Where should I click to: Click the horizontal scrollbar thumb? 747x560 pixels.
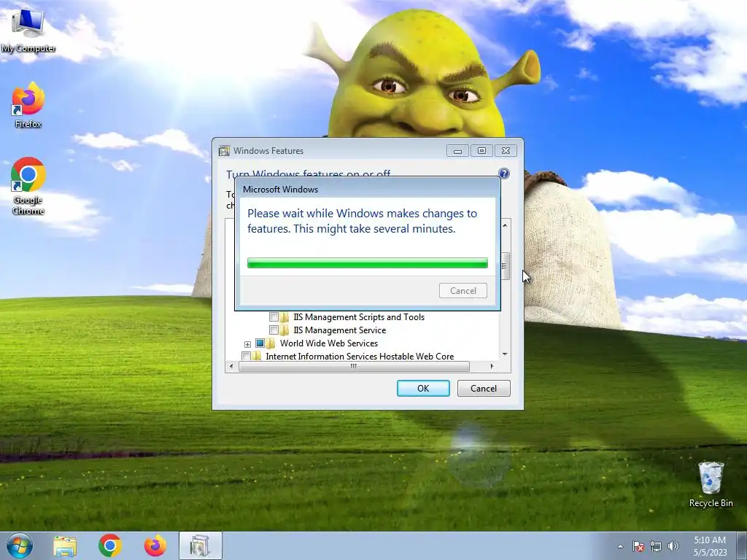coord(354,366)
